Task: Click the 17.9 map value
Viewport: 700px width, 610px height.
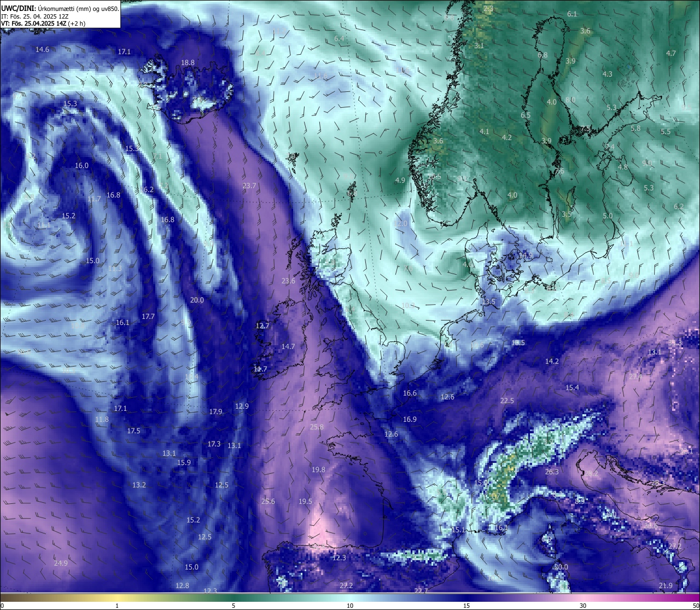Action: pyautogui.click(x=215, y=411)
